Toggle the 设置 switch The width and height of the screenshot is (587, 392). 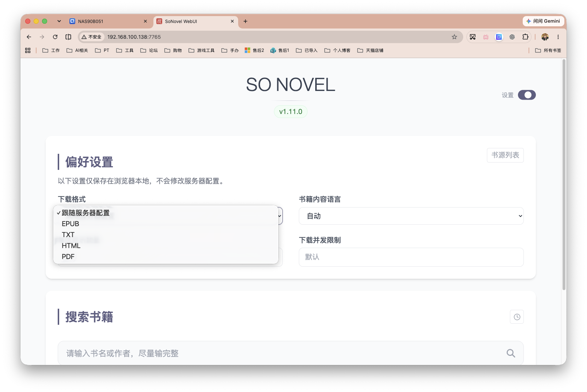527,95
